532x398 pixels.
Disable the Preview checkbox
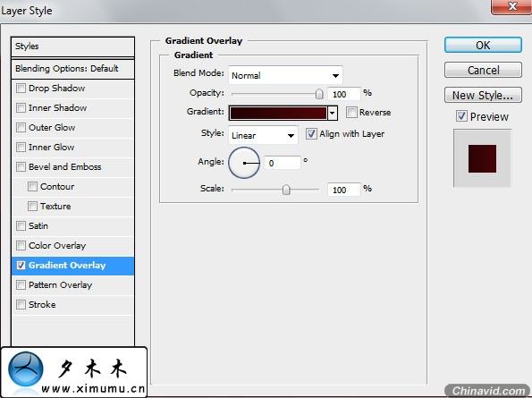pos(461,116)
